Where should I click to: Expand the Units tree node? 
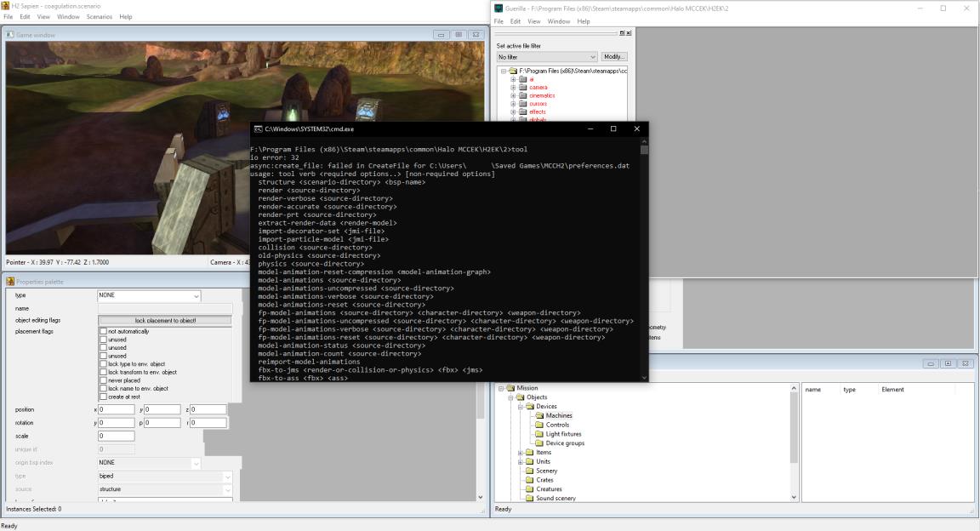[x=520, y=461]
